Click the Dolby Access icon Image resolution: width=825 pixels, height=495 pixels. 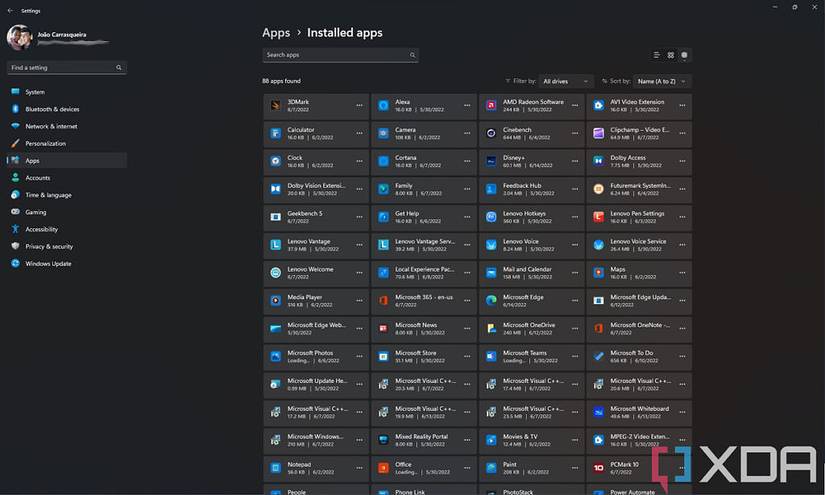click(x=599, y=161)
